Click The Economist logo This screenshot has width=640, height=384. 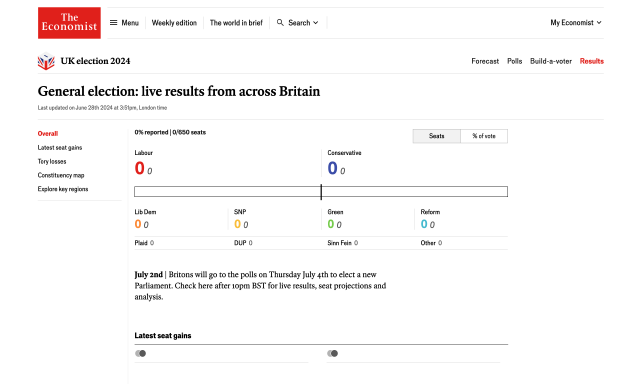[69, 23]
